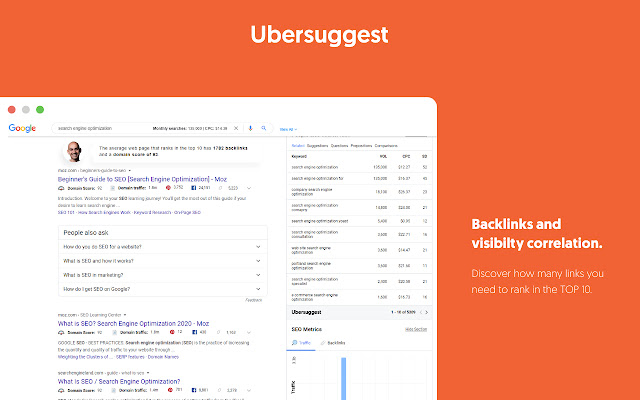Click the 'Keyword Research' sitelink

pyautogui.click(x=152, y=213)
